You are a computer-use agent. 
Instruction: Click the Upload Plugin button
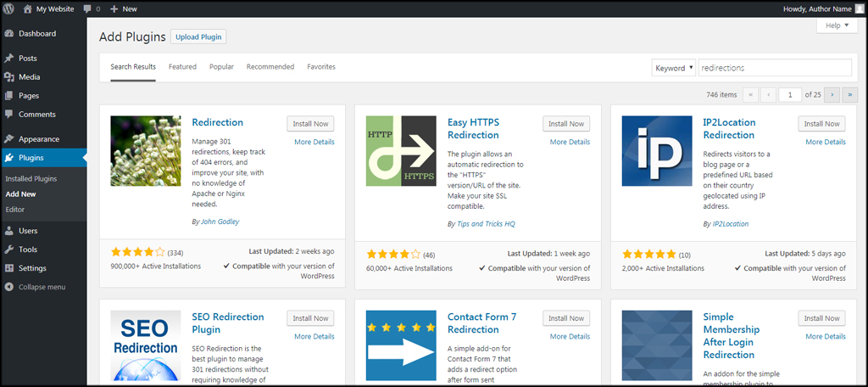point(198,37)
